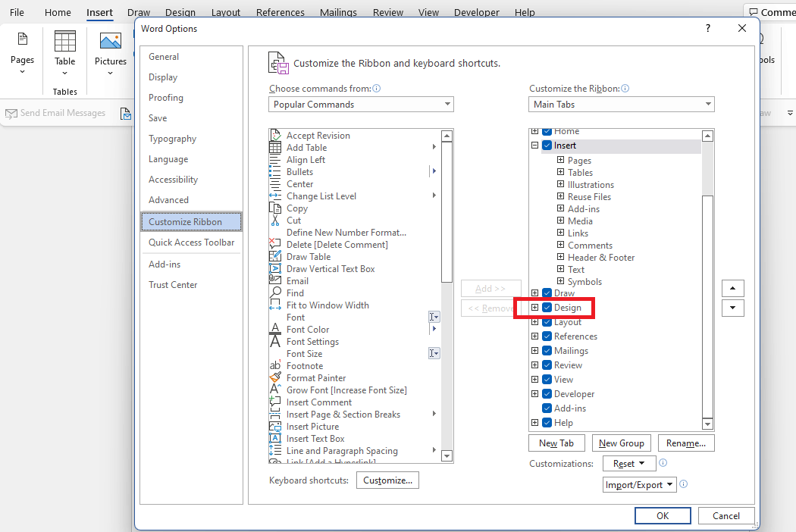This screenshot has height=532, width=796.
Task: Click the Table icon in Word ribbon
Action: pos(65,41)
